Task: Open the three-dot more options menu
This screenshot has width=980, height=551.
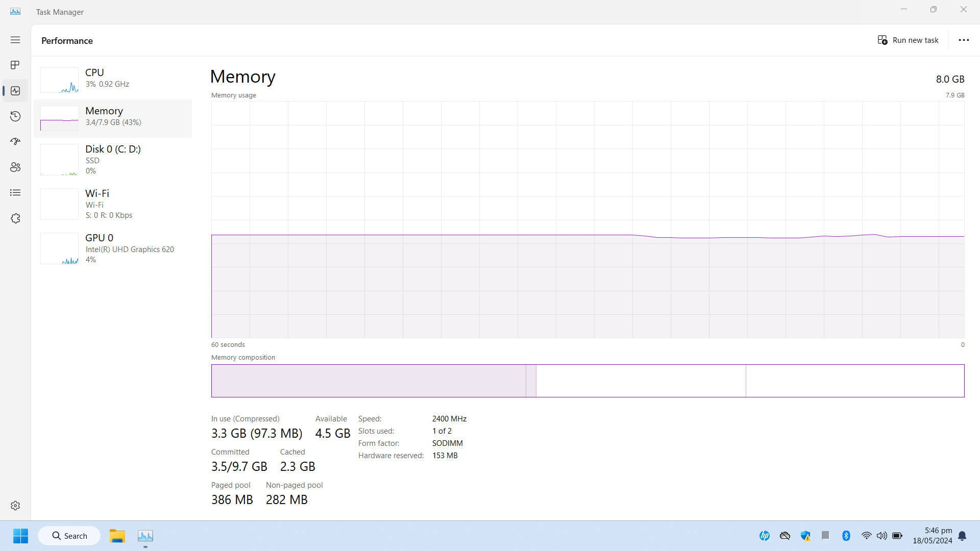Action: pos(964,40)
